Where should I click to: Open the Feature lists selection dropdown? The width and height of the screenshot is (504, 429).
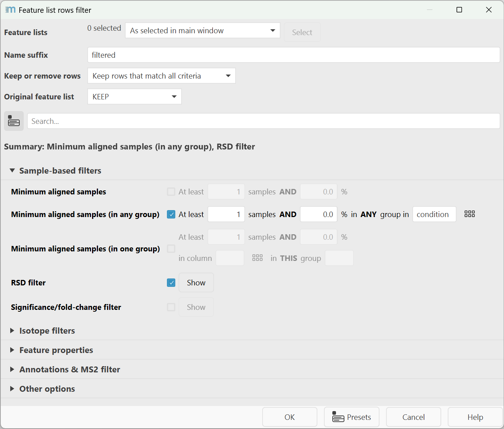coord(202,31)
